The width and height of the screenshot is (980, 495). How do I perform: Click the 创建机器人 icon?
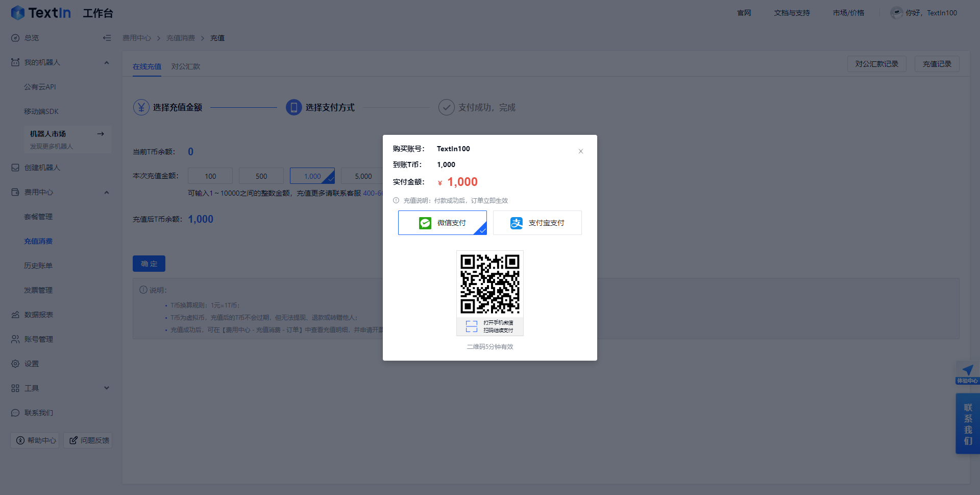(15, 168)
